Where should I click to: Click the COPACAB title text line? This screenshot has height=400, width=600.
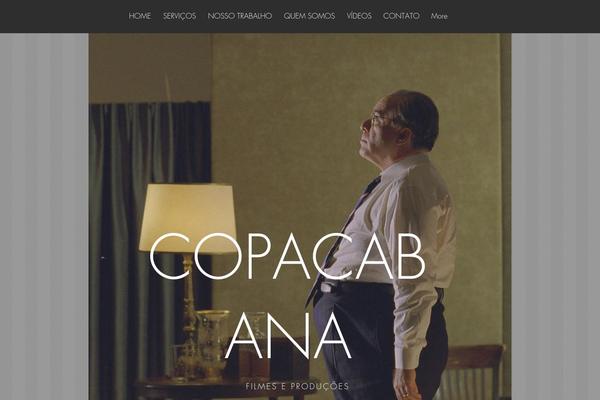pyautogui.click(x=287, y=256)
